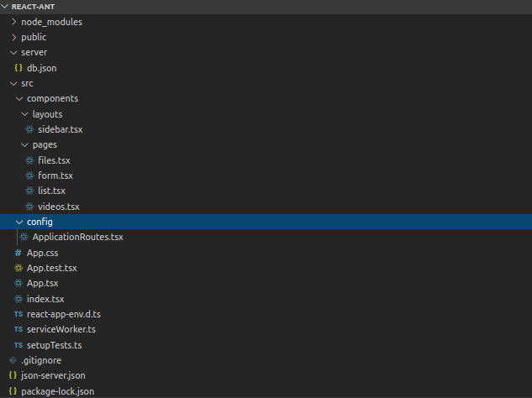The width and height of the screenshot is (532, 398).
Task: Click the CSS hash icon beside App.css
Action: click(18, 253)
